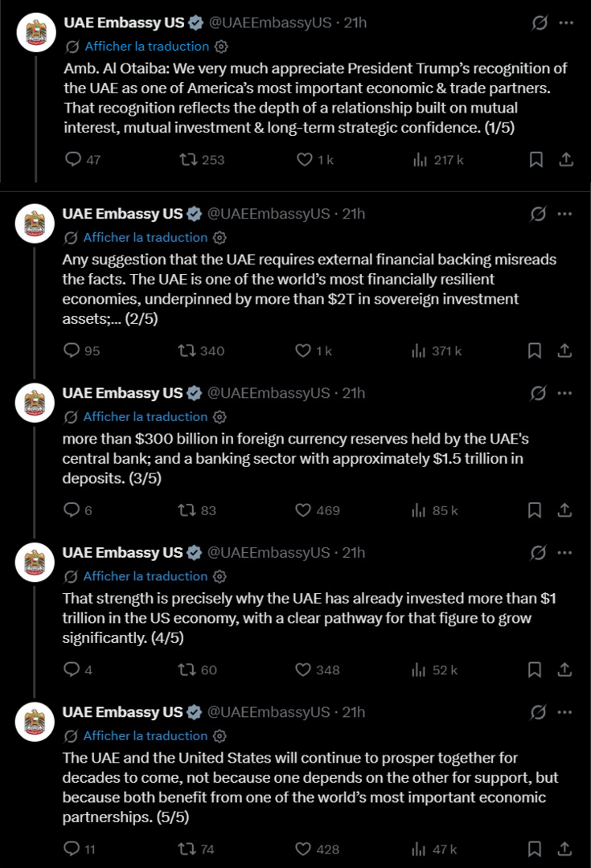Reply to the (1/5) Al Otaiba tweet
This screenshot has width=591, height=868.
click(x=73, y=160)
